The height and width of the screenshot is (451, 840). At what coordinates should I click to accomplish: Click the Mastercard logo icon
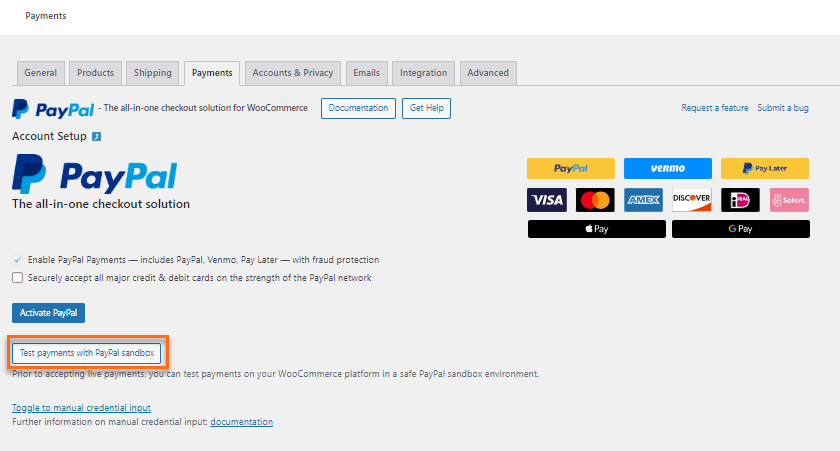595,200
